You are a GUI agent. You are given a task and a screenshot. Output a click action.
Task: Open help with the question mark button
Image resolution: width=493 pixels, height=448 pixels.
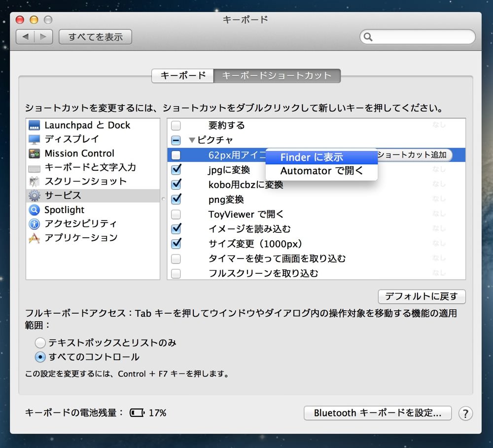(x=465, y=413)
